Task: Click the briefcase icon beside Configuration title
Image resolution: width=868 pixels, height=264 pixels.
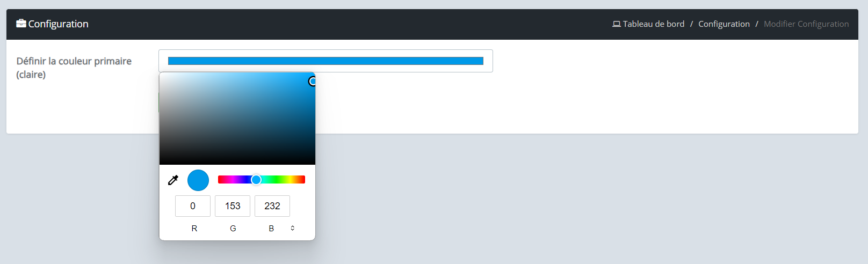Action: [21, 23]
